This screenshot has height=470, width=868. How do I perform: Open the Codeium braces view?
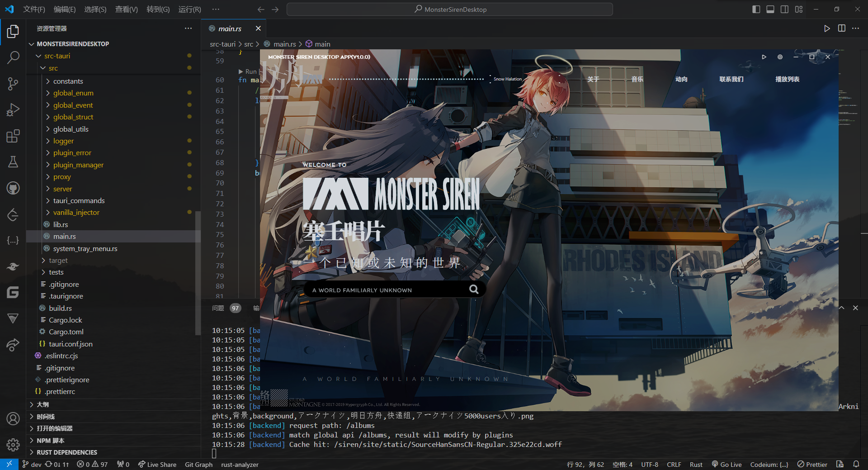click(x=13, y=240)
